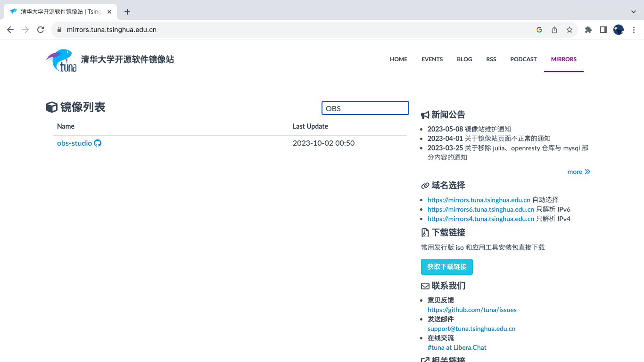
Task: Go to the BLOG menu item
Action: (x=464, y=59)
